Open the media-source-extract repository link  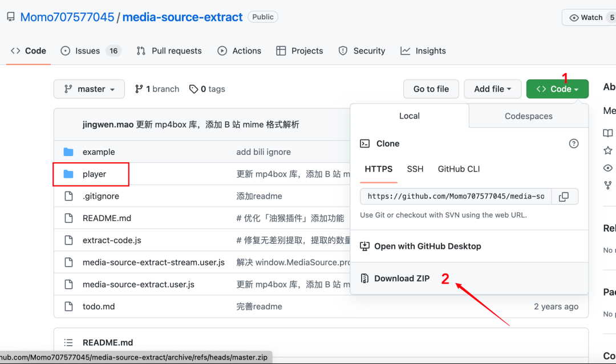point(183,17)
